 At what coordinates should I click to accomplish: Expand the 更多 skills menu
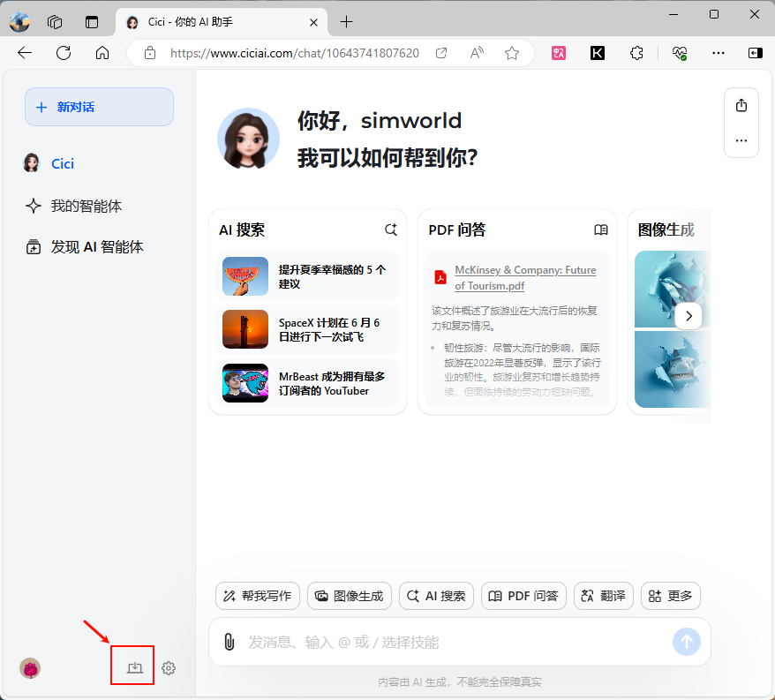[x=670, y=596]
